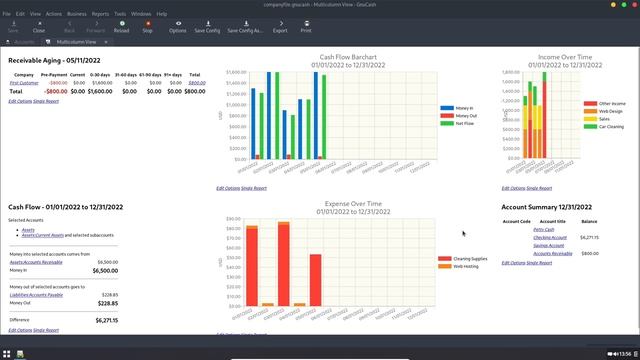Click Edit Options under Cash Flow Barchart
Screen dimensions: 640x360
(x=228, y=188)
